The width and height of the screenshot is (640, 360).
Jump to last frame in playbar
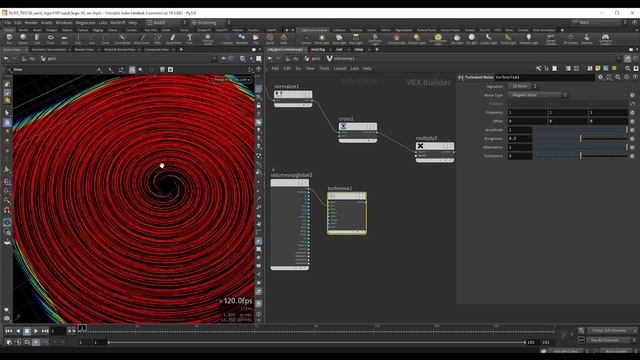45,331
